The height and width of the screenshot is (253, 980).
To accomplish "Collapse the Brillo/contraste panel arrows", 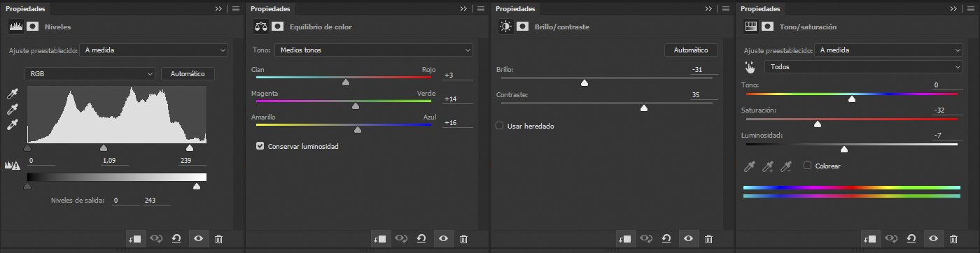I will click(x=709, y=9).
